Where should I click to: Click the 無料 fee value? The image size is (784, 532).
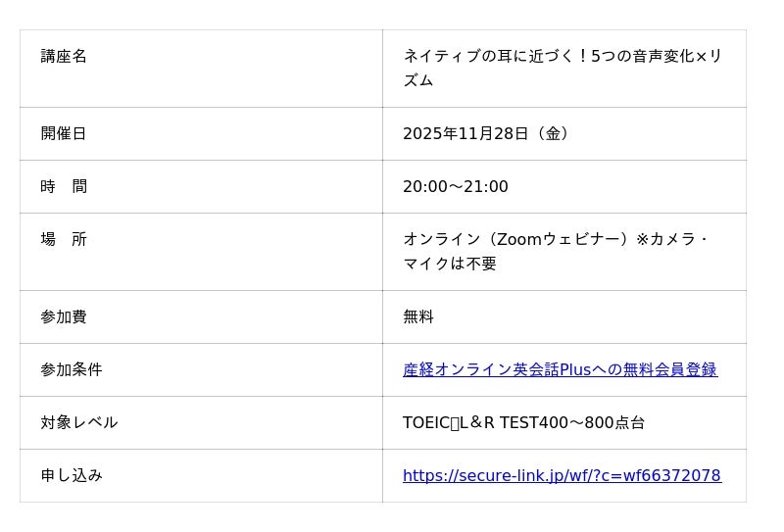coord(418,316)
